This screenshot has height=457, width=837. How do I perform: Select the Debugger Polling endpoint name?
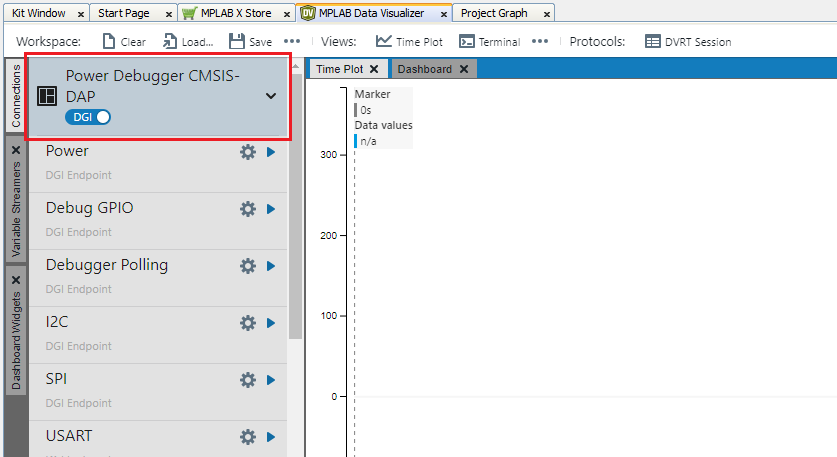pos(107,265)
